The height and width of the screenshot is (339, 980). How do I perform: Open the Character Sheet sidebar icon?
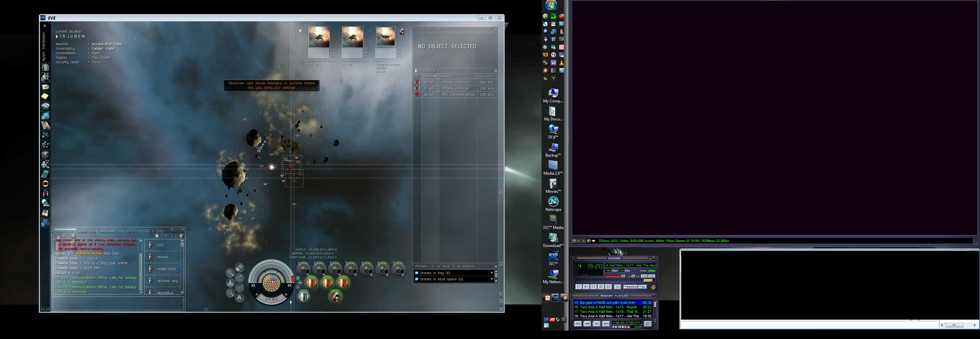click(45, 68)
